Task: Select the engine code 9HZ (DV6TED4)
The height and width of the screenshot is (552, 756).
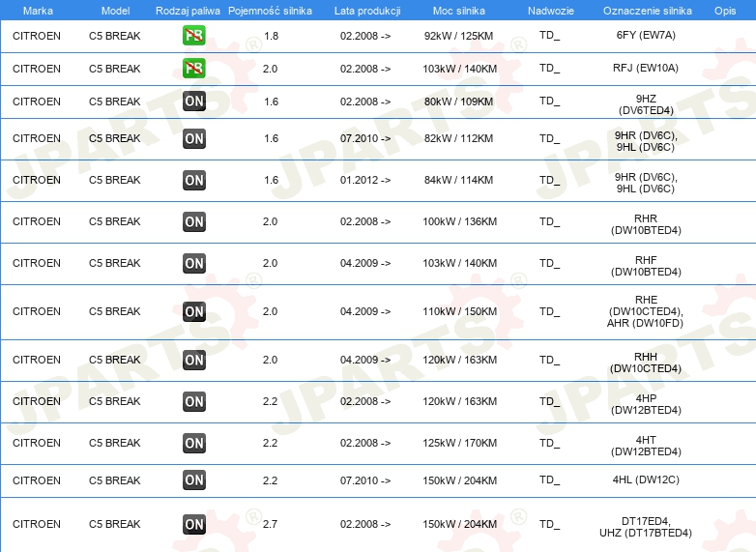Action: [646, 104]
